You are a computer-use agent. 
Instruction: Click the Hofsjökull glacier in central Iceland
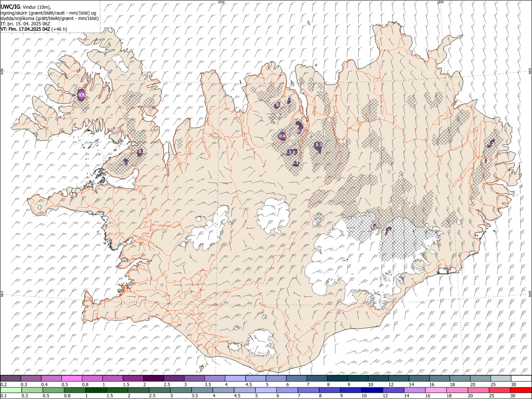[273, 215]
